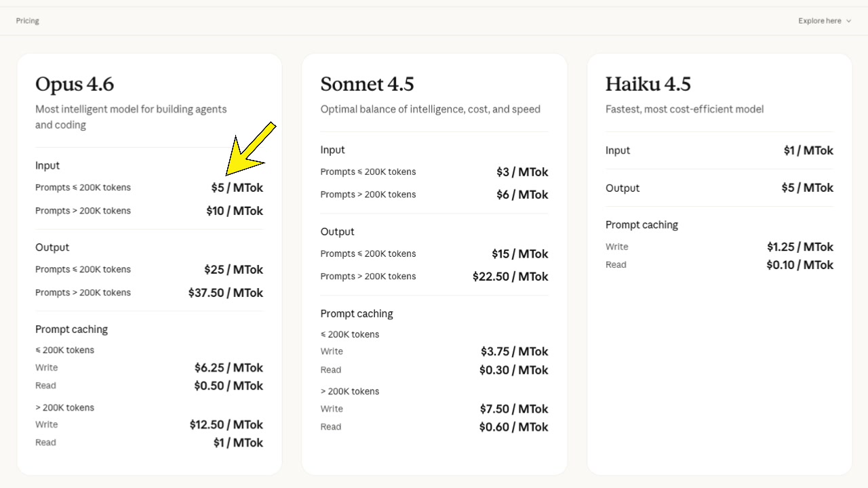The height and width of the screenshot is (488, 868).
Task: Click Opus caching Write price $6.25 / MTok
Action: [x=229, y=367]
